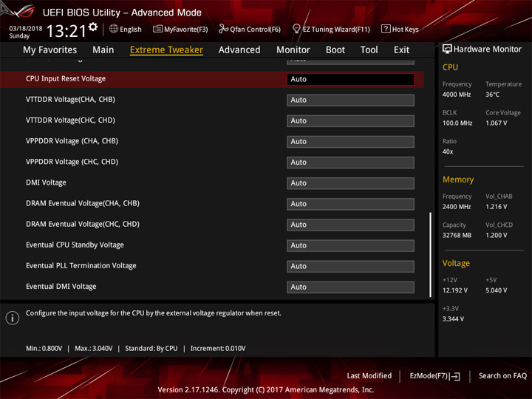Click the 'Eventual PLL Termination Voltage' label
This screenshot has height=399, width=532.
pos(81,266)
